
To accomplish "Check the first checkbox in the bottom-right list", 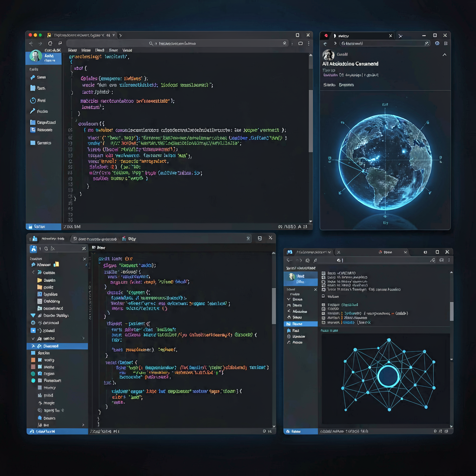I will coord(323,273).
